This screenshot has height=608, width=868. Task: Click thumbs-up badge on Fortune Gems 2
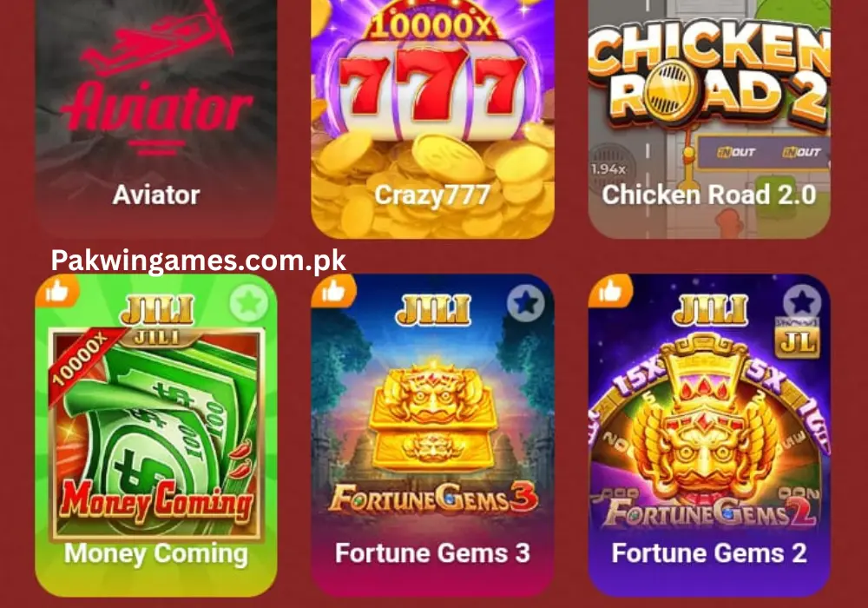point(609,291)
